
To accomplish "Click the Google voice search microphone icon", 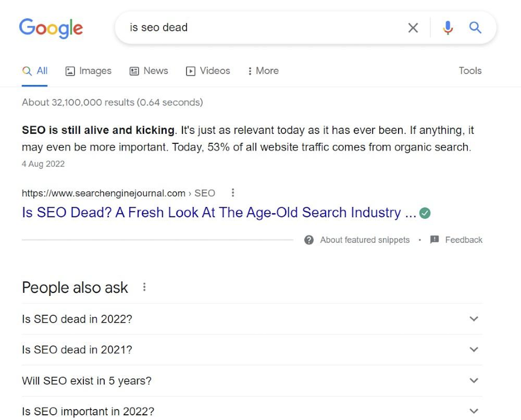I will point(448,27).
